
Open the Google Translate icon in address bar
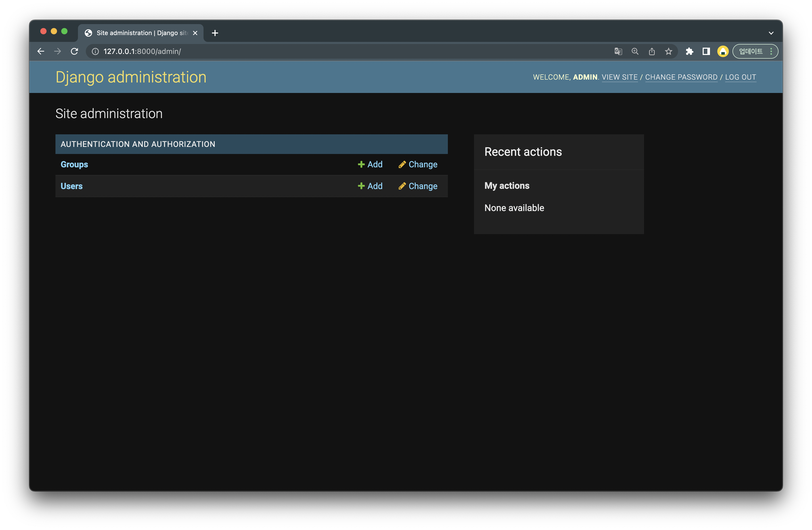coord(618,51)
